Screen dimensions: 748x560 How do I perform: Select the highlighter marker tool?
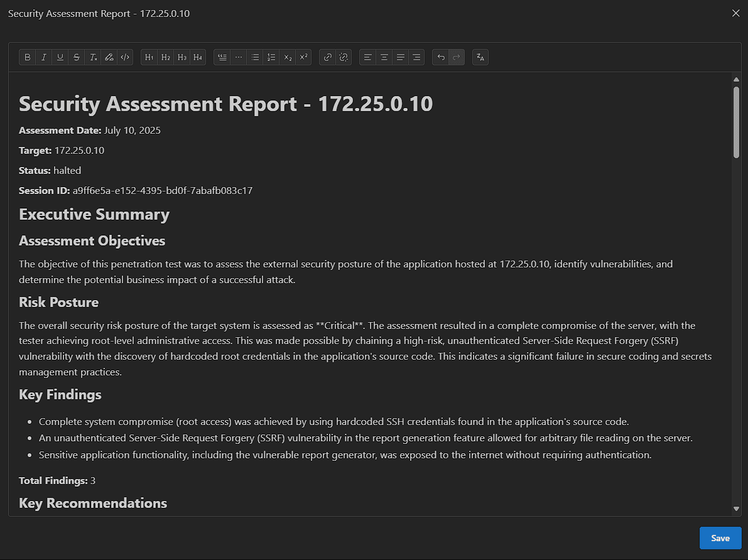[109, 57]
